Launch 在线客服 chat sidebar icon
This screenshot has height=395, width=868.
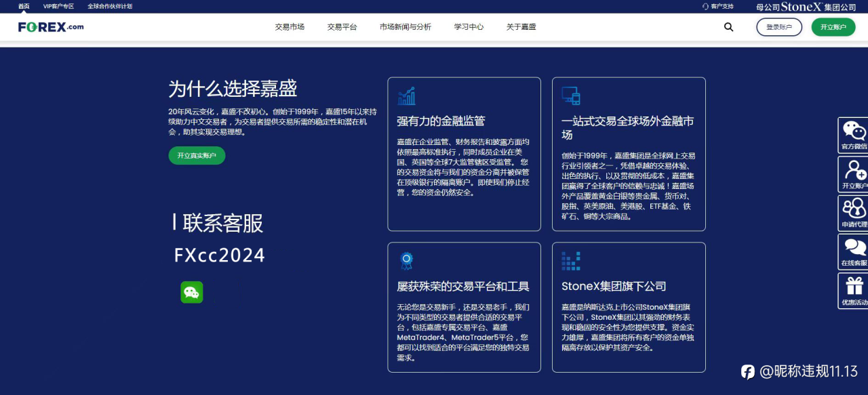click(854, 251)
